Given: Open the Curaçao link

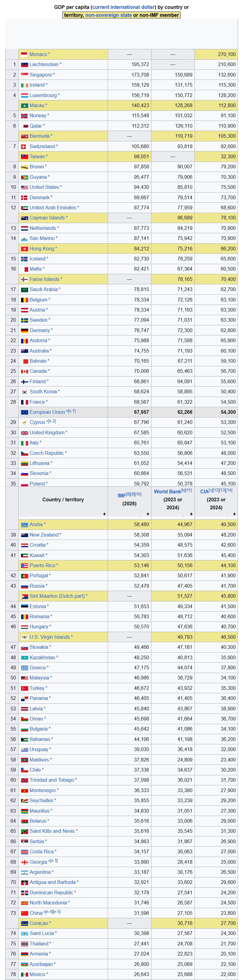Looking at the screenshot, I should coord(39,923).
